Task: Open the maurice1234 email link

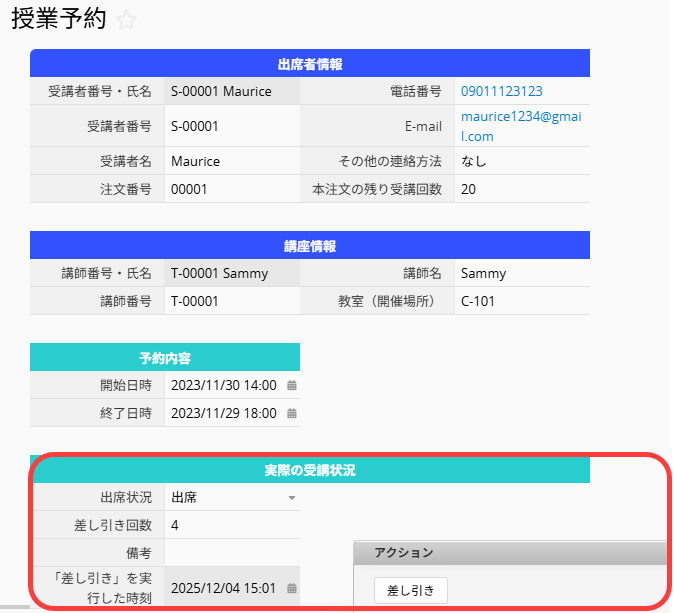Action: [x=520, y=126]
